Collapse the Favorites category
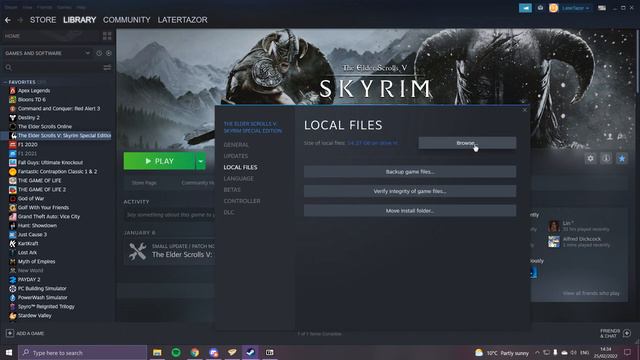640x360 pixels. (5, 82)
